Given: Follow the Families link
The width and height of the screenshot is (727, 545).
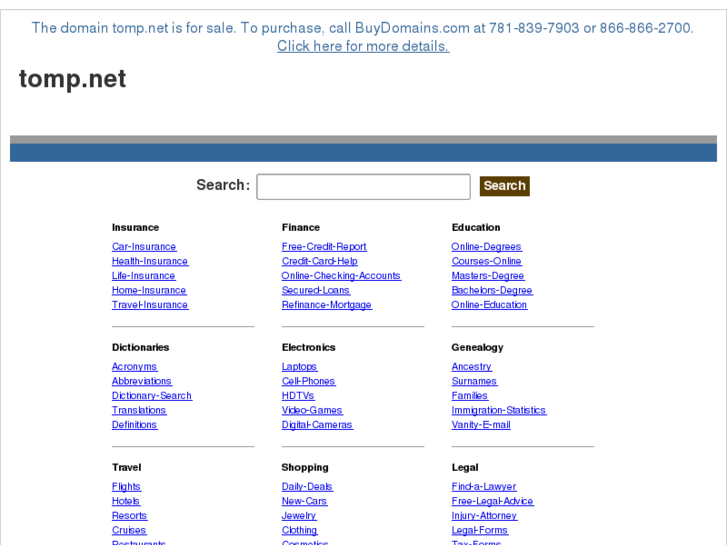Looking at the screenshot, I should coord(470,396).
